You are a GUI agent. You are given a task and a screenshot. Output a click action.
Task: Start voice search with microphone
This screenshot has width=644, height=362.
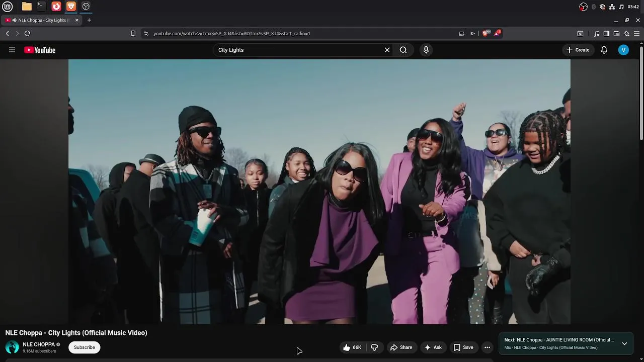(426, 50)
